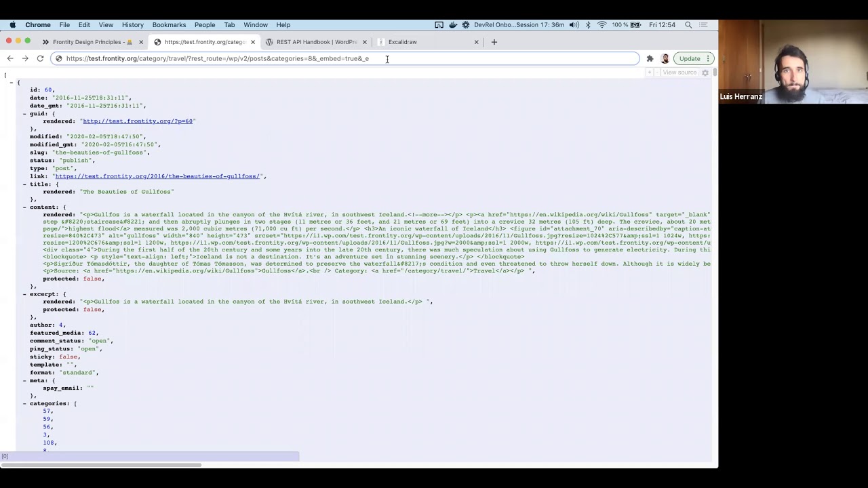Click the Update button in Chrome
This screenshot has height=488, width=868.
click(x=690, y=58)
